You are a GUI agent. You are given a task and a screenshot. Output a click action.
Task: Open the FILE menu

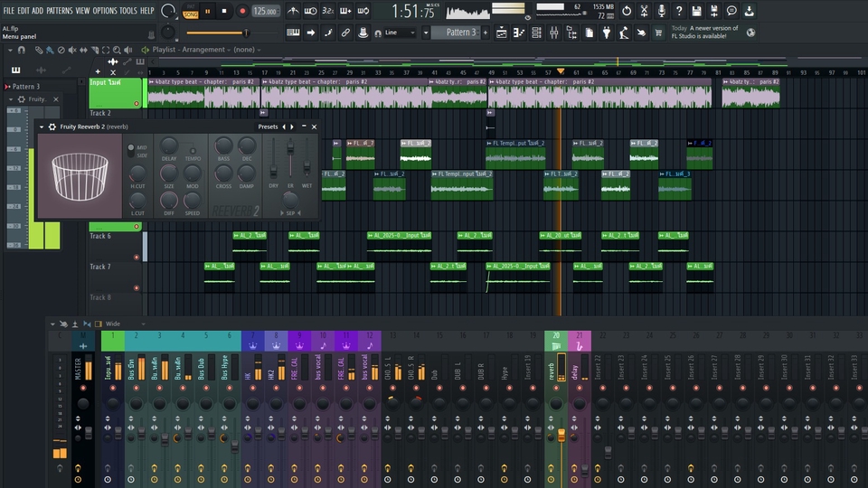pyautogui.click(x=8, y=11)
